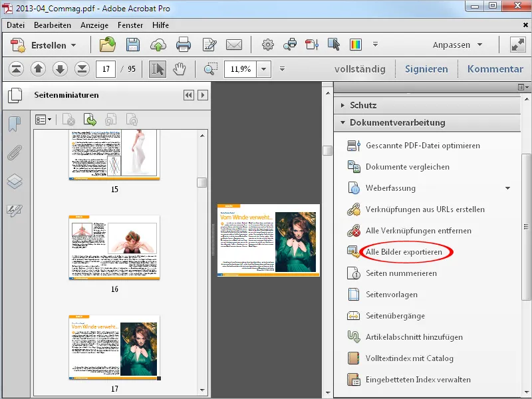Send file by email envelope icon
Viewport: 532px width, 399px height.
tap(234, 45)
